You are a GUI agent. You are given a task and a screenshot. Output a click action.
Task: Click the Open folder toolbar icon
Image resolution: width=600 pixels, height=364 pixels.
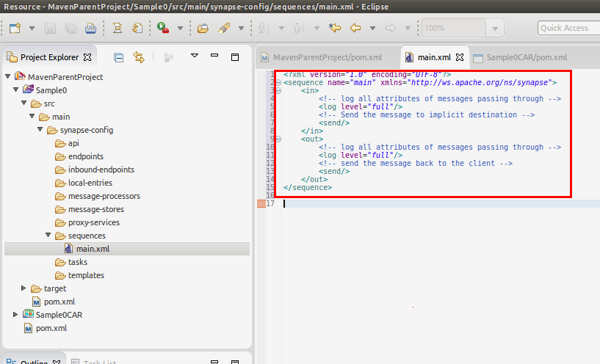coord(203,29)
